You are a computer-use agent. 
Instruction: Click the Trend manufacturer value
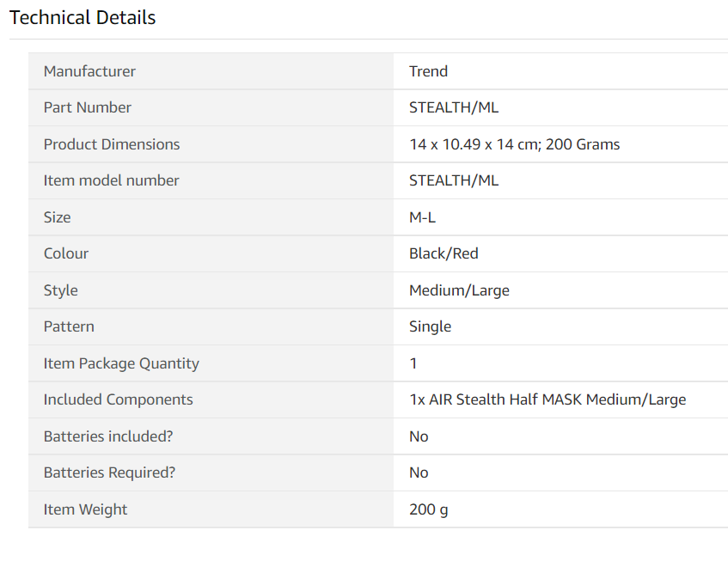[x=428, y=71]
